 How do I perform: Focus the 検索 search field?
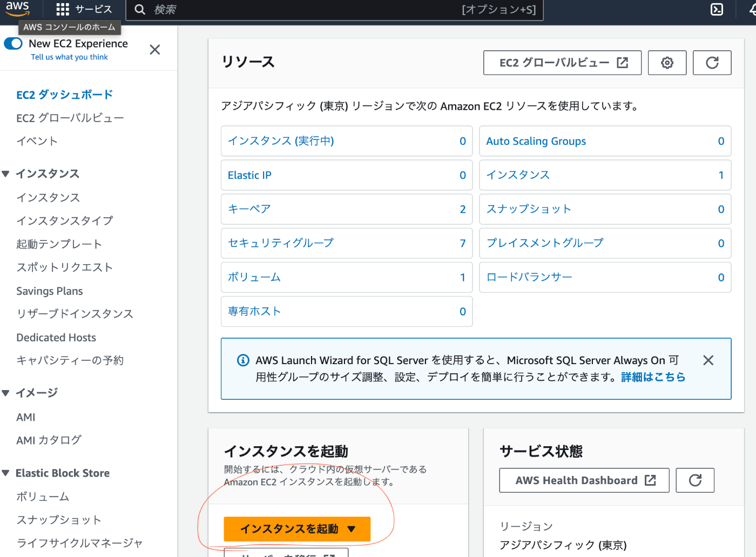point(335,10)
